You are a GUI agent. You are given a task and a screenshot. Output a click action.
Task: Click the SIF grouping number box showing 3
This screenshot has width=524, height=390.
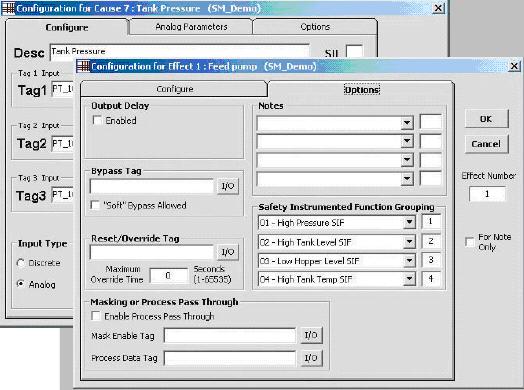[x=431, y=259]
